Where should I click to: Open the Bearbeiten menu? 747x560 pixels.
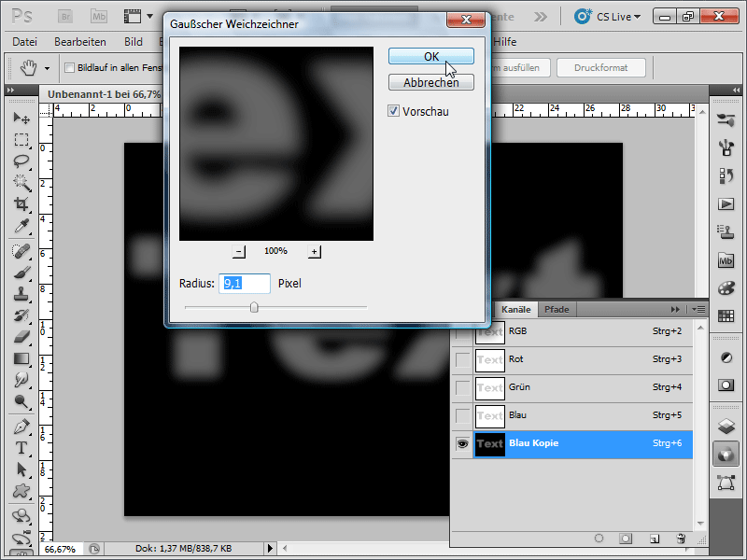(80, 42)
